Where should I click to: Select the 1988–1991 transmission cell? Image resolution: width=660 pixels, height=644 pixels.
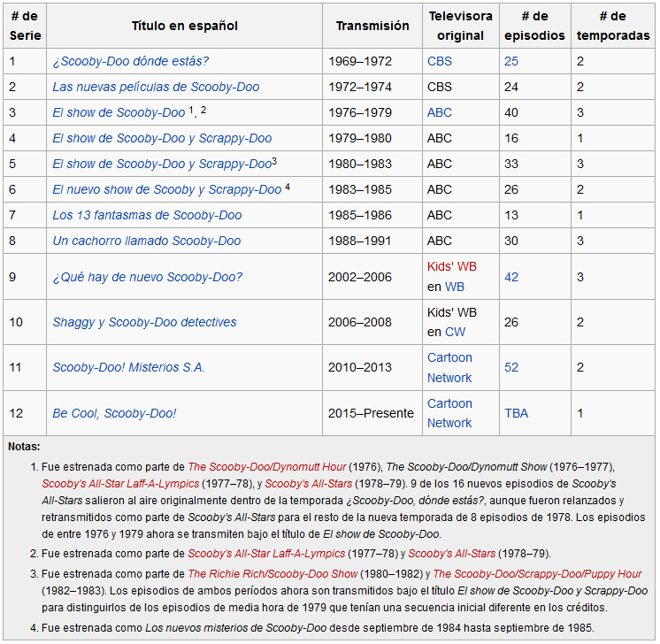[372, 241]
